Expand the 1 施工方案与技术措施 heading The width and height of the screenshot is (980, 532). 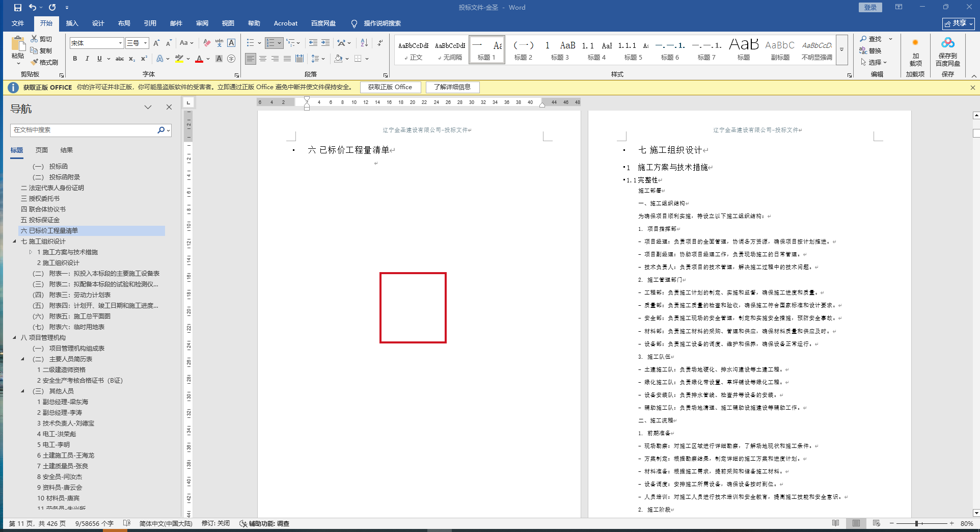31,252
